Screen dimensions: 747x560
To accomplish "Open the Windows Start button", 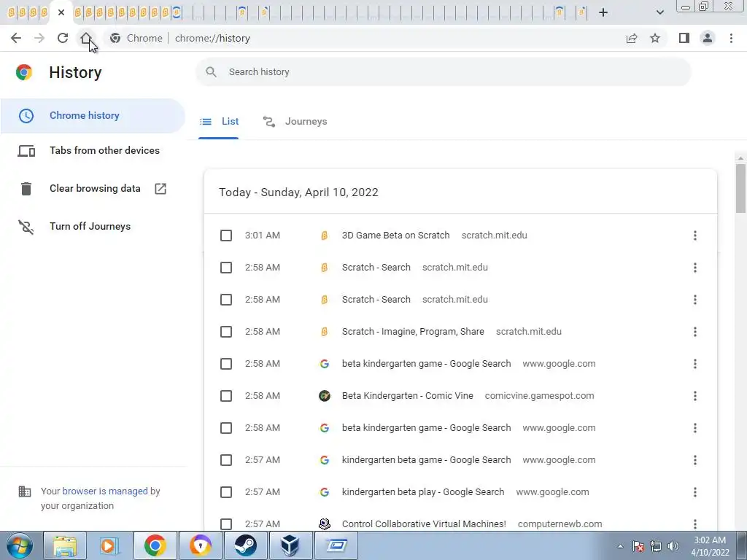I will tap(20, 545).
